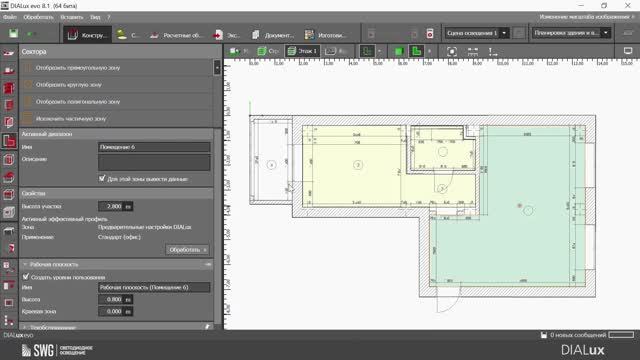Screen dimensions: 640x360
Task: Click the room view icon after Этаж 1
Action: click(337, 51)
